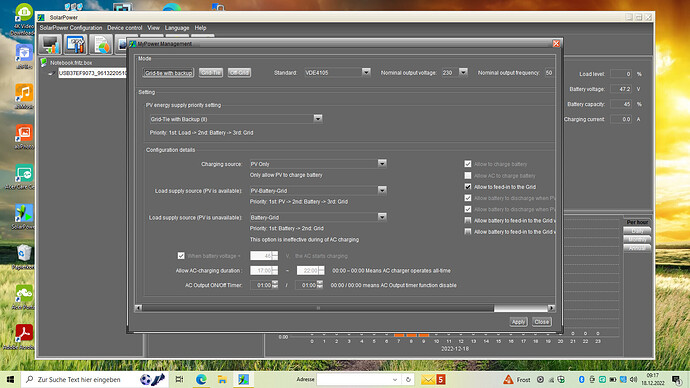The image size is (690, 388).
Task: Open the SolarPower desktop shortcut
Action: click(24, 217)
